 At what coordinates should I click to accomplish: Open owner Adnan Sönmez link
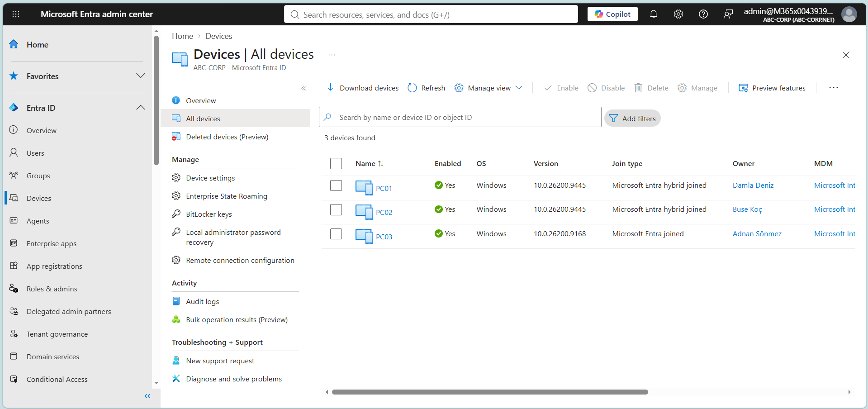pyautogui.click(x=757, y=233)
